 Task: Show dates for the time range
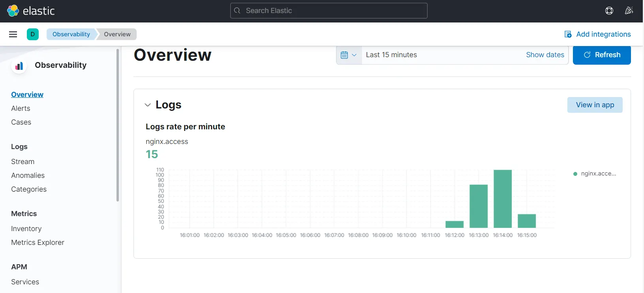tap(545, 55)
